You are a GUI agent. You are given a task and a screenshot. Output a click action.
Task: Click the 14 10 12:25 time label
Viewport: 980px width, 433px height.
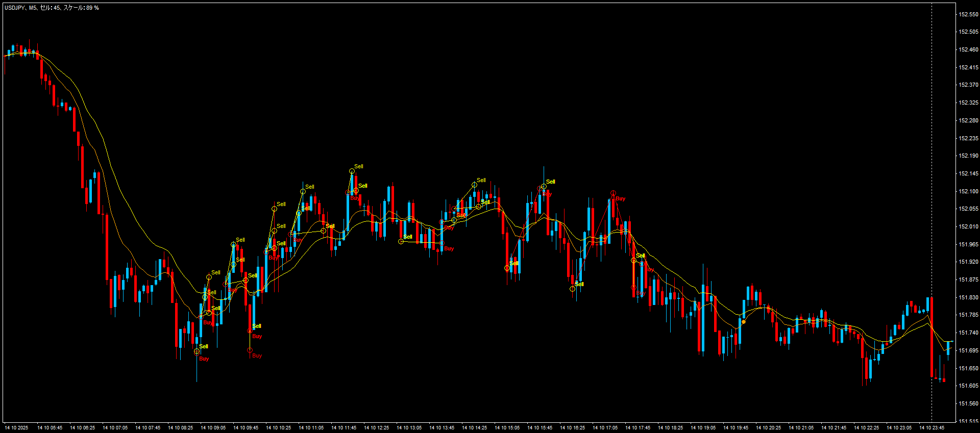tap(376, 428)
